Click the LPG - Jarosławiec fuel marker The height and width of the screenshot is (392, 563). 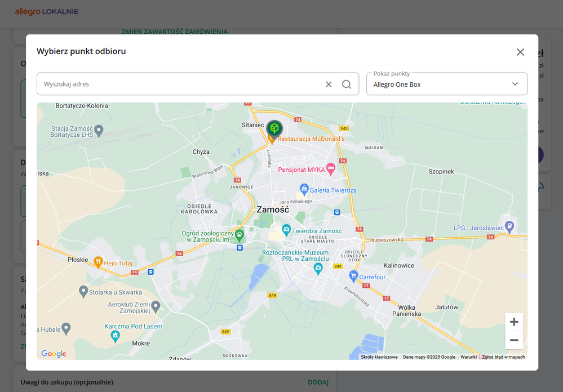click(x=509, y=226)
